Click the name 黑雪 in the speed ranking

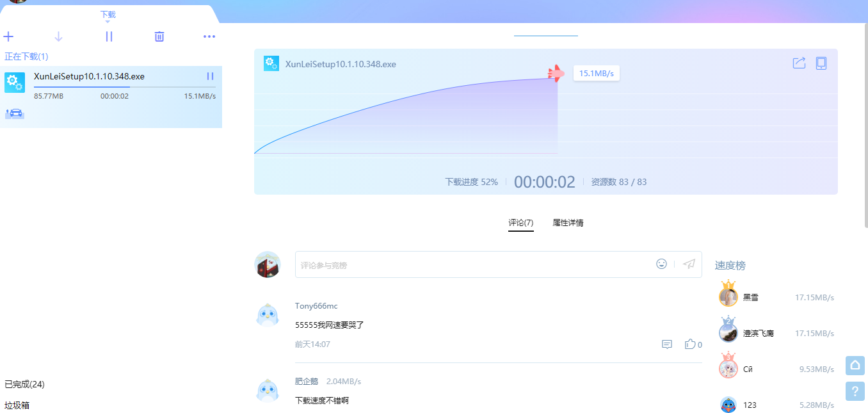click(x=751, y=298)
